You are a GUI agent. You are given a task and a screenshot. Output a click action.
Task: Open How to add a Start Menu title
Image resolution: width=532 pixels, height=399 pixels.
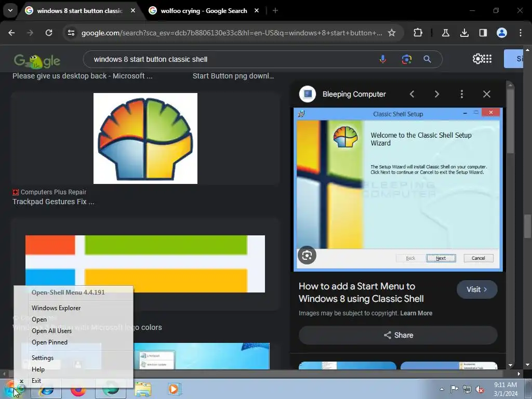[362, 292]
